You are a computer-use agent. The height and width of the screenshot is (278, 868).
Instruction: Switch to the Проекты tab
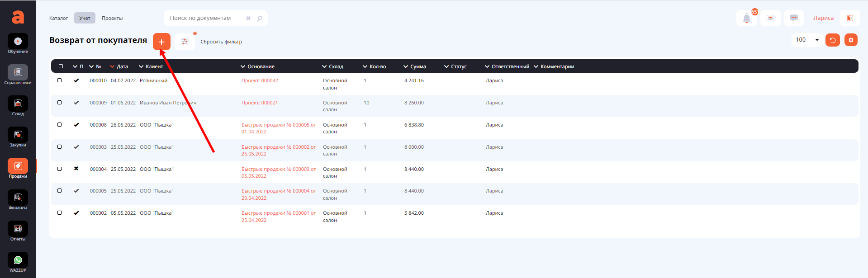tap(112, 19)
